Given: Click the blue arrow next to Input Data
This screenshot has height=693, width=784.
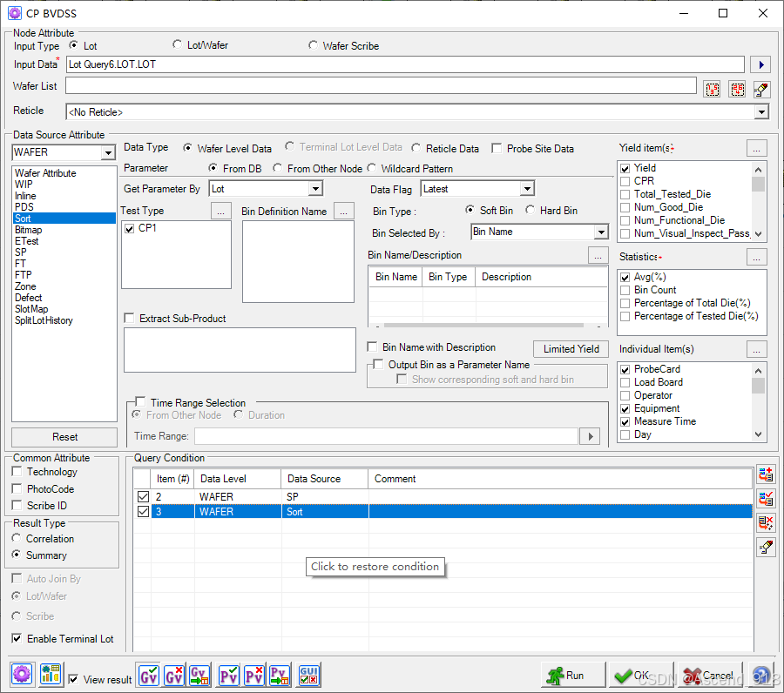Looking at the screenshot, I should [760, 64].
